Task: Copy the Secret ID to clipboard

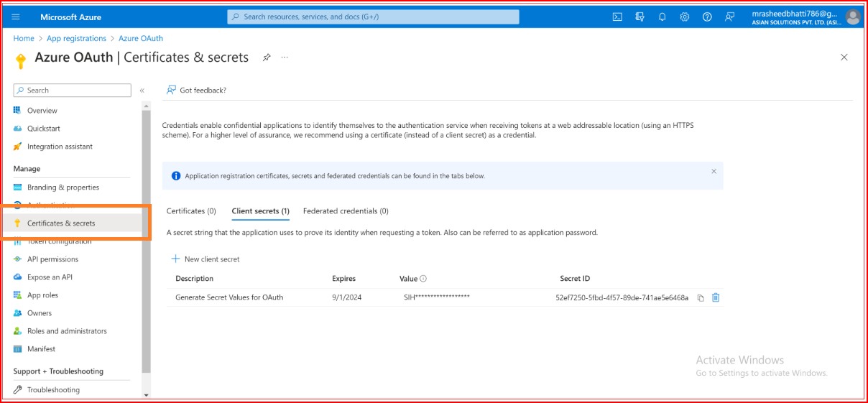Action: [x=701, y=297]
